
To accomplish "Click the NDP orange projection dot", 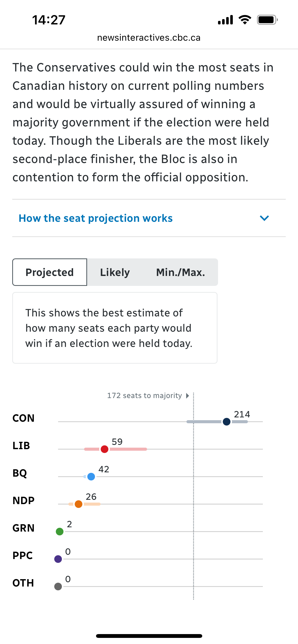I will tap(78, 504).
